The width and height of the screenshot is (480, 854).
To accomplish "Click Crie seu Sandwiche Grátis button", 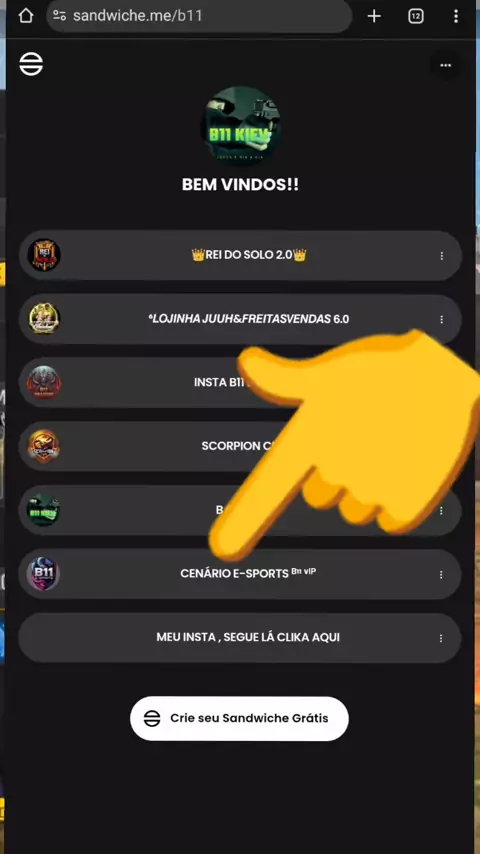I will [239, 718].
